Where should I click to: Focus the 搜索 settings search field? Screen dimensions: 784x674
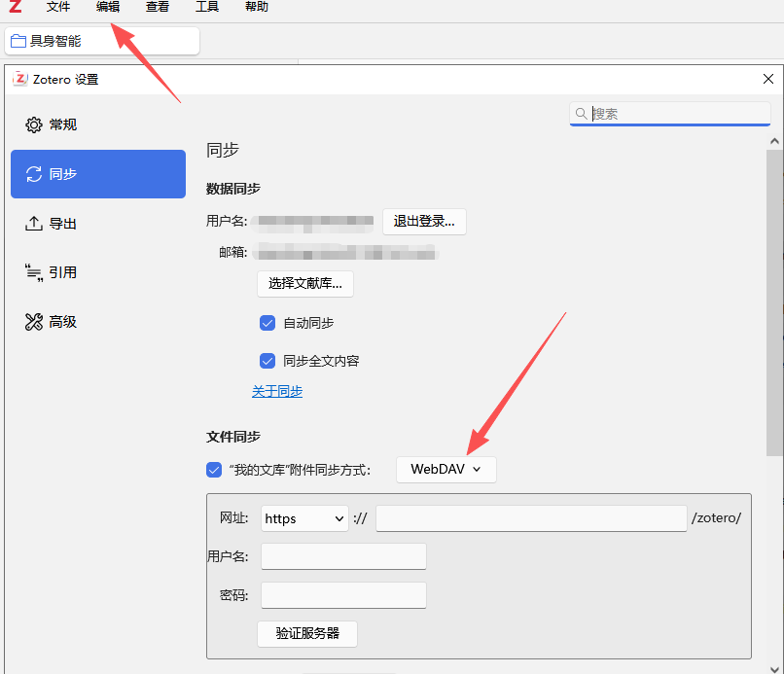670,114
